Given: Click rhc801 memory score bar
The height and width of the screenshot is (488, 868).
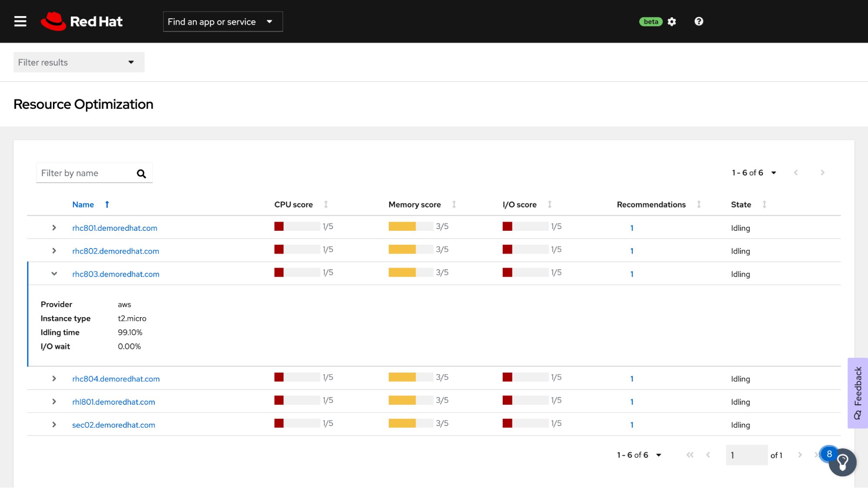Looking at the screenshot, I should (410, 226).
